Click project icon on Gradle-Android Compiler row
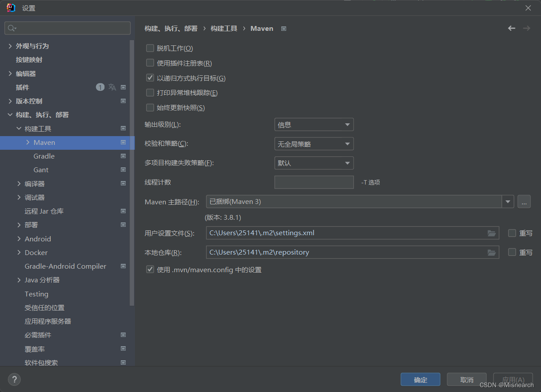The height and width of the screenshot is (392, 541). coord(123,266)
